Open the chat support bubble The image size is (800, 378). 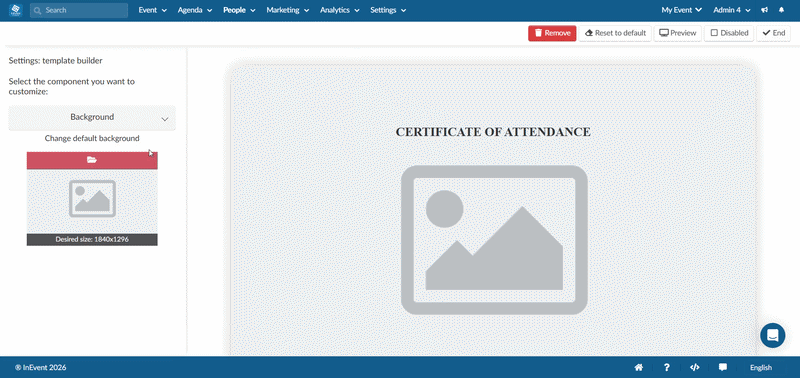click(x=772, y=336)
